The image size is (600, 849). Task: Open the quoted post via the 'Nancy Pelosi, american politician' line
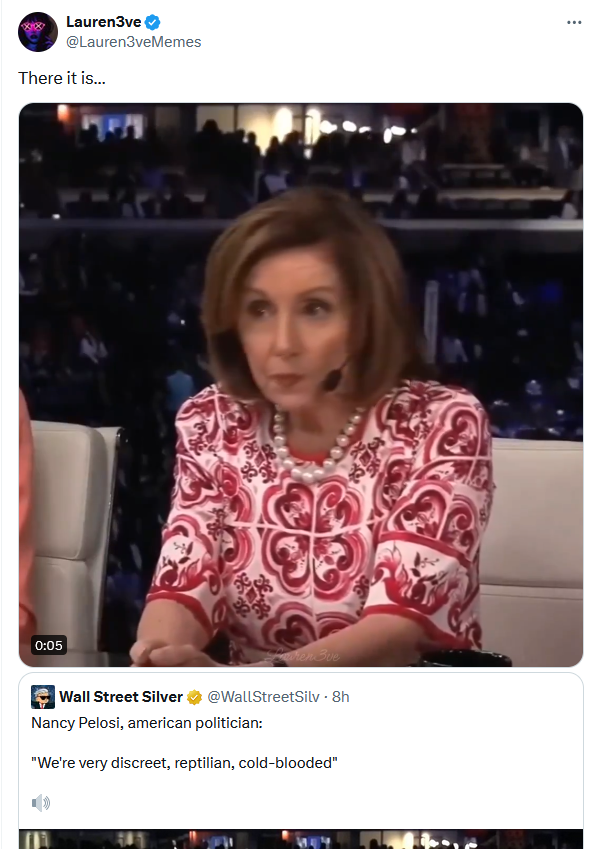tap(147, 723)
